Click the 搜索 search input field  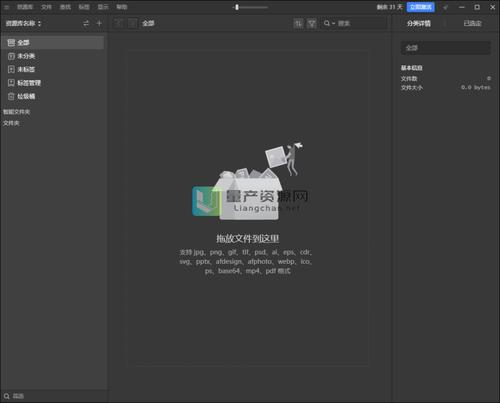[x=361, y=23]
